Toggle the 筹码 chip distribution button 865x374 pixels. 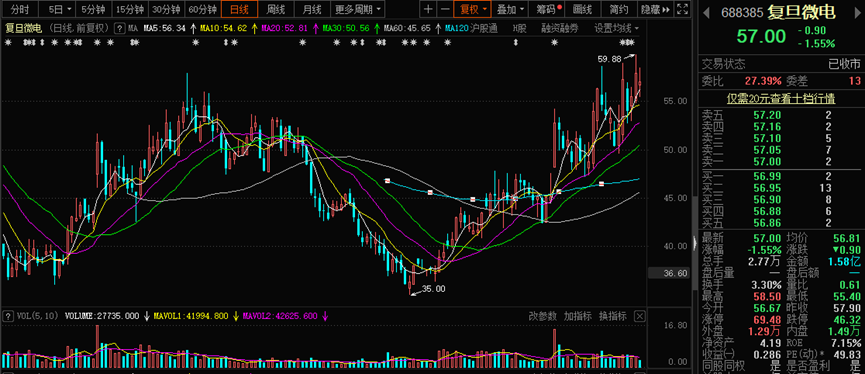pyautogui.click(x=546, y=9)
